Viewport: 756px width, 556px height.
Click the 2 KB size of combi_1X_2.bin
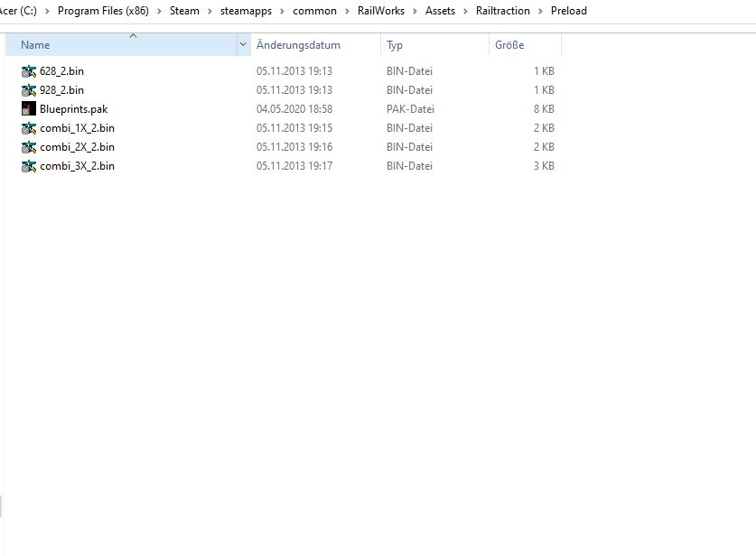544,128
